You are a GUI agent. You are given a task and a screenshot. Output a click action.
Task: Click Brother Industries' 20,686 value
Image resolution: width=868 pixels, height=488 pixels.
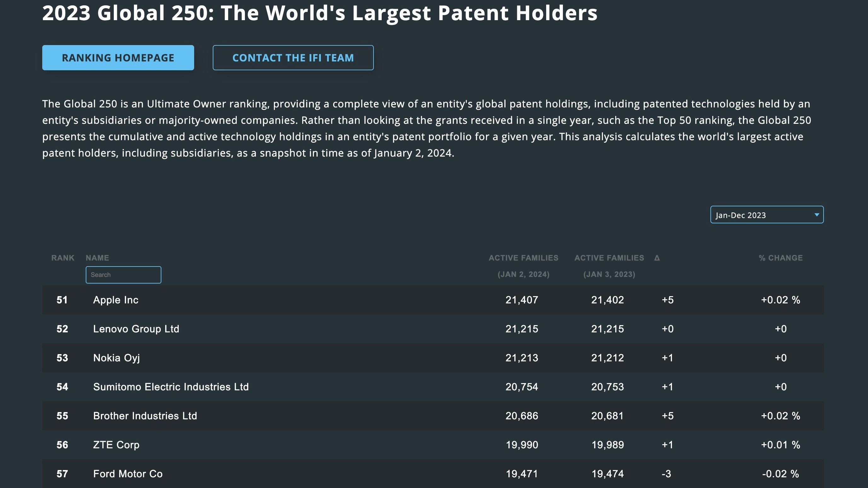[x=522, y=416]
